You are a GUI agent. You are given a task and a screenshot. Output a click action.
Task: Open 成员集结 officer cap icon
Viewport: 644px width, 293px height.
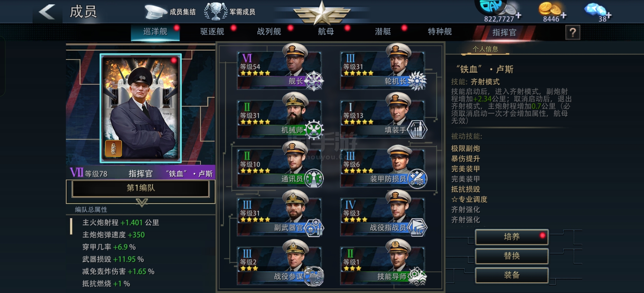155,12
